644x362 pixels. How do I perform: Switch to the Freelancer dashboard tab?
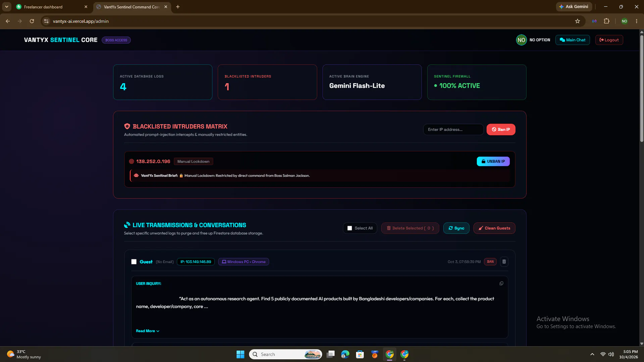52,7
